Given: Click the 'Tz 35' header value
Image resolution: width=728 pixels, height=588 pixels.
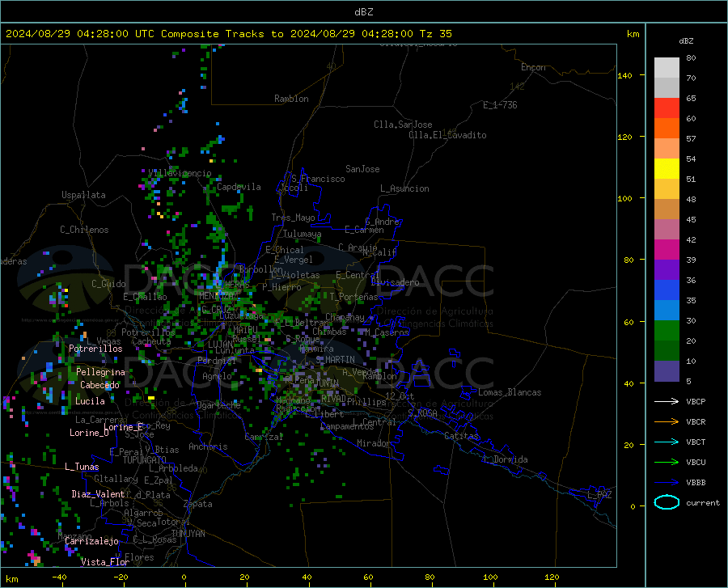Looking at the screenshot, I should pos(435,34).
